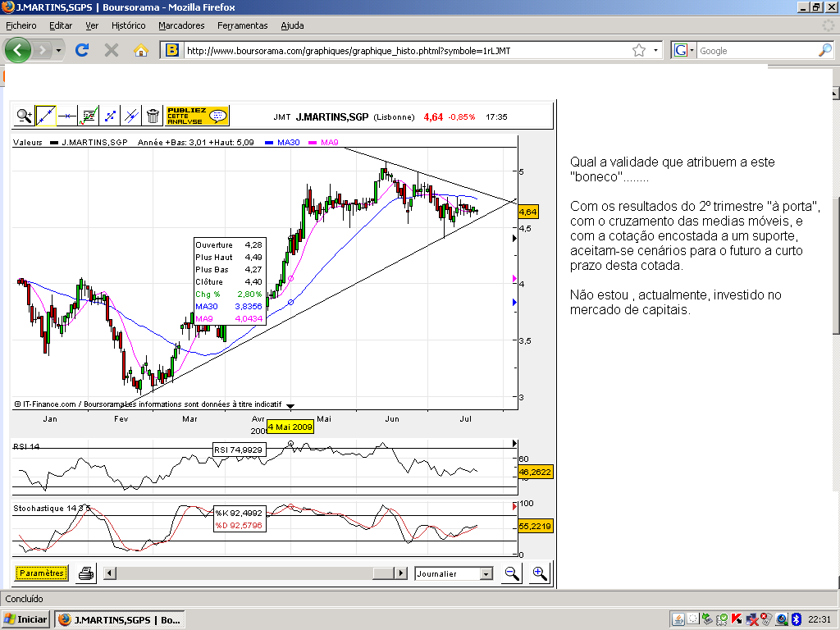
Task: Click the MA30 legend label
Action: [288, 143]
